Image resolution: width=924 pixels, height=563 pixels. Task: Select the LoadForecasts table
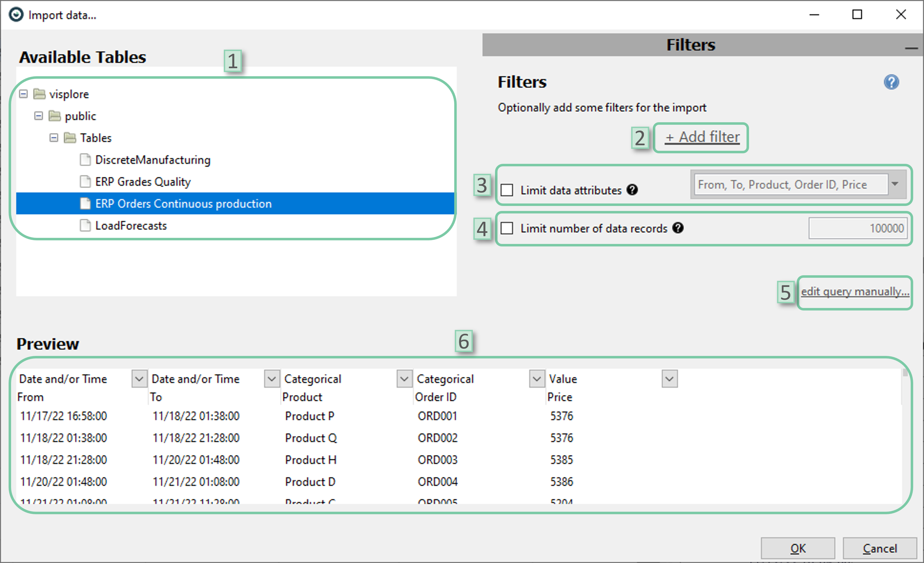pyautogui.click(x=131, y=226)
